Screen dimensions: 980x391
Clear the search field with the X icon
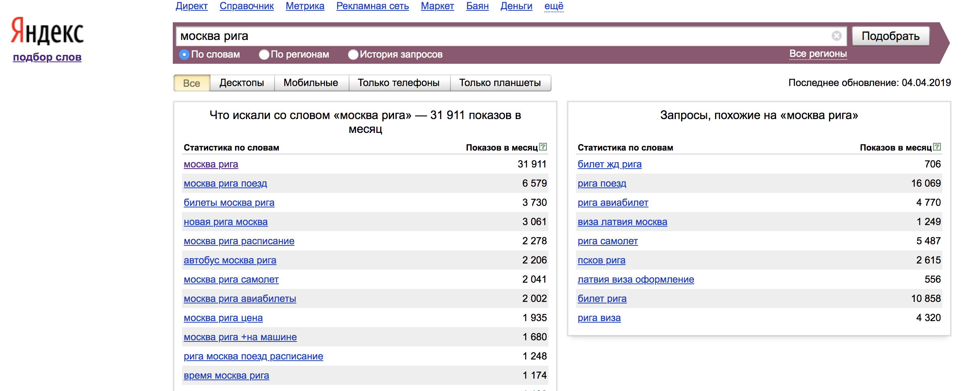coord(837,36)
